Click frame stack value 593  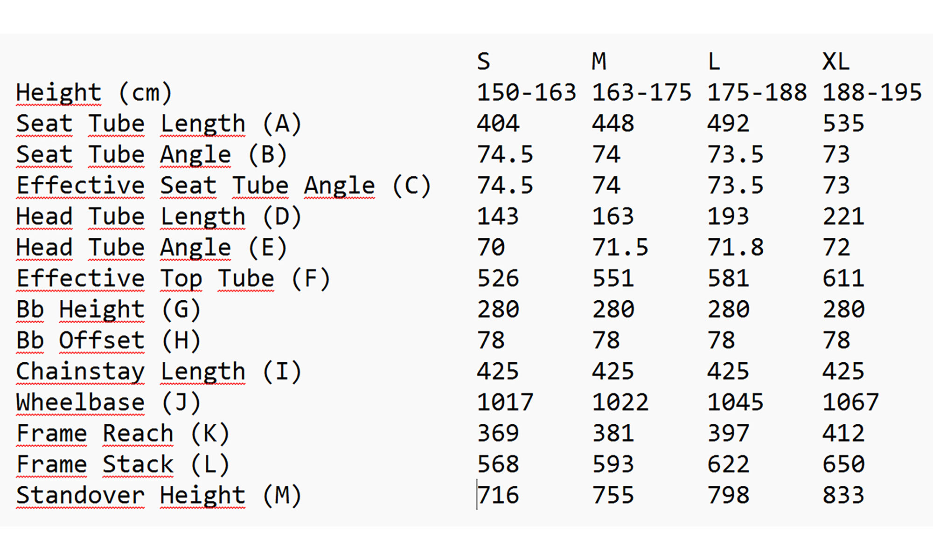click(613, 464)
